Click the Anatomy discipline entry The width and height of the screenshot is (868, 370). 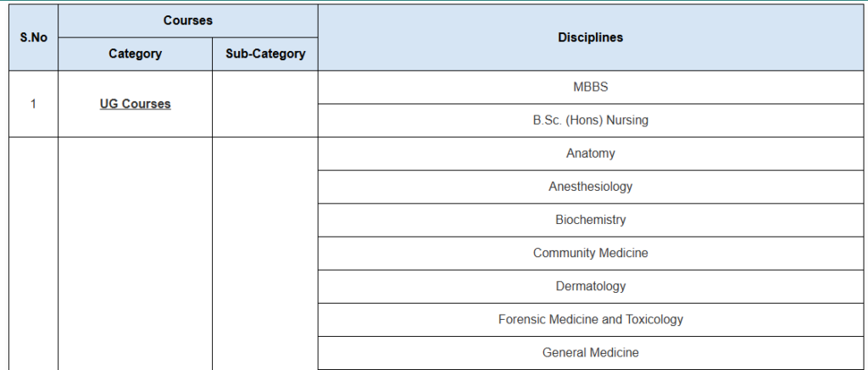point(590,154)
